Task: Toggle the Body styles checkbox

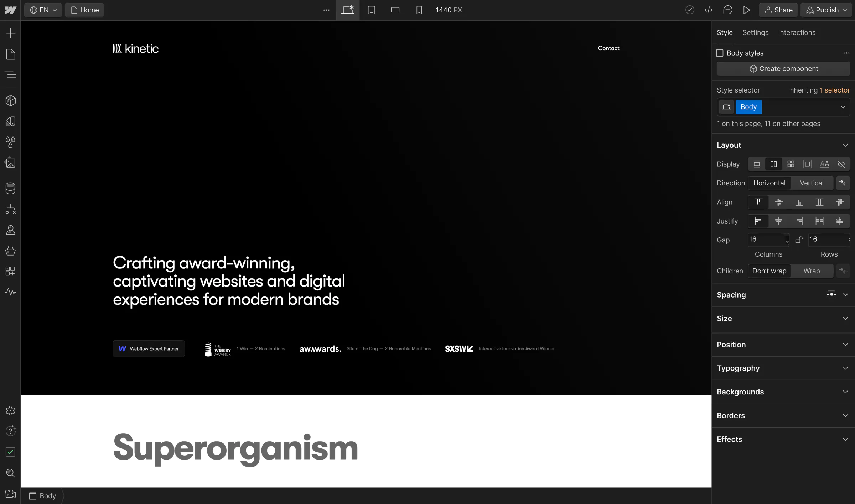Action: click(720, 53)
